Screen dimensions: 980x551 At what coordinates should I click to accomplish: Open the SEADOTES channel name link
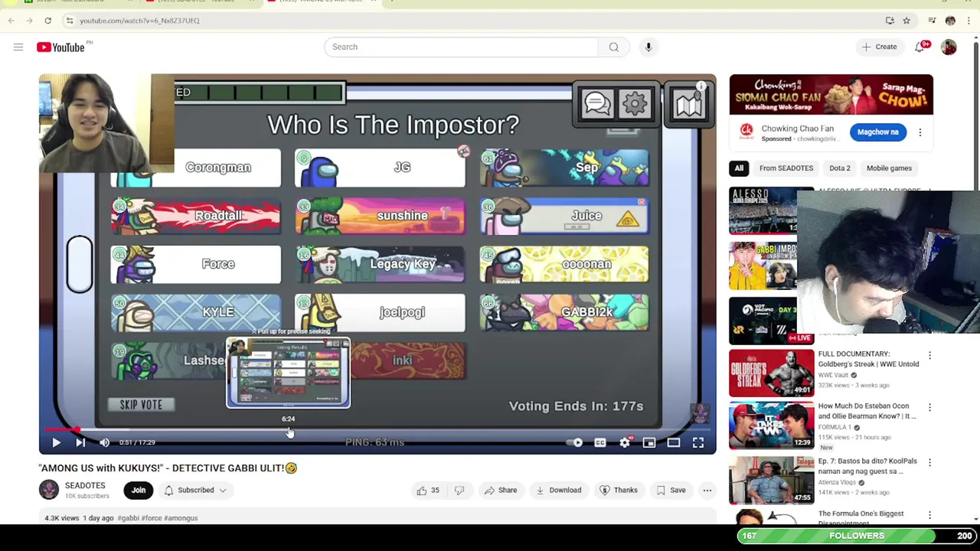85,486
